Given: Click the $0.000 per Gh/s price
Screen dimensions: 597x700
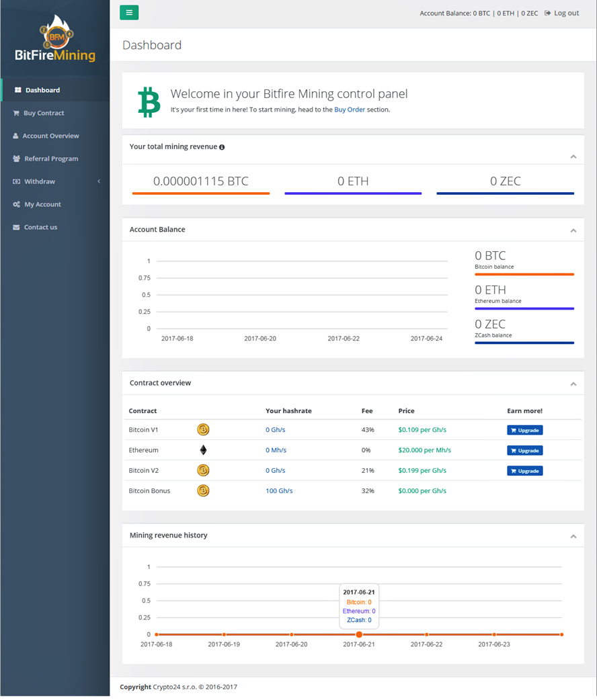Looking at the screenshot, I should point(422,490).
